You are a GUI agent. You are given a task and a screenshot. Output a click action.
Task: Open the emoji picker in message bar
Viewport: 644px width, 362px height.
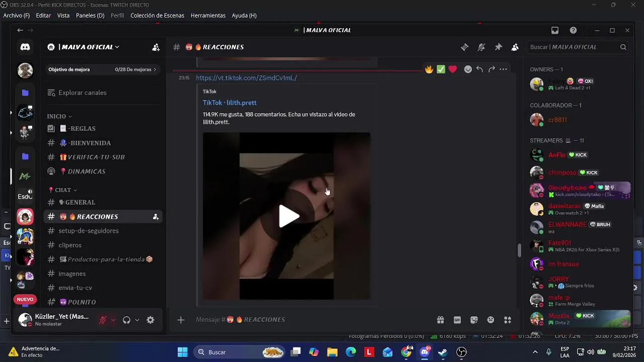point(491,320)
